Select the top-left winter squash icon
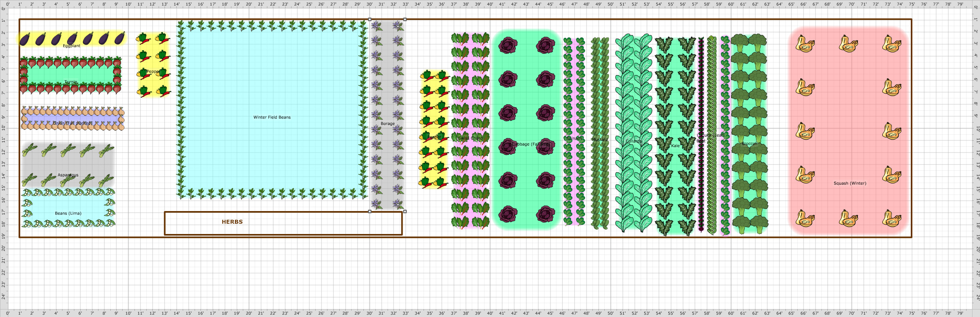Viewport: 980px width, 317px height. 805,44
